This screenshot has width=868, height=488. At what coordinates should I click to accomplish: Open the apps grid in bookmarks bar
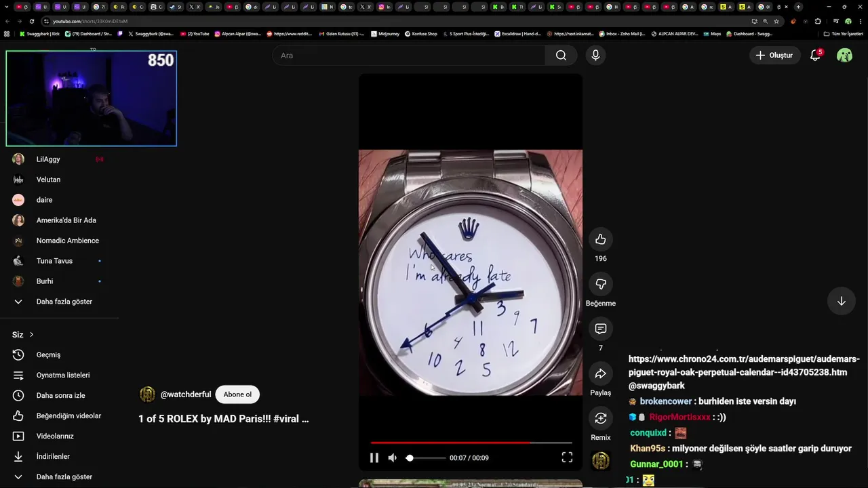point(7,33)
